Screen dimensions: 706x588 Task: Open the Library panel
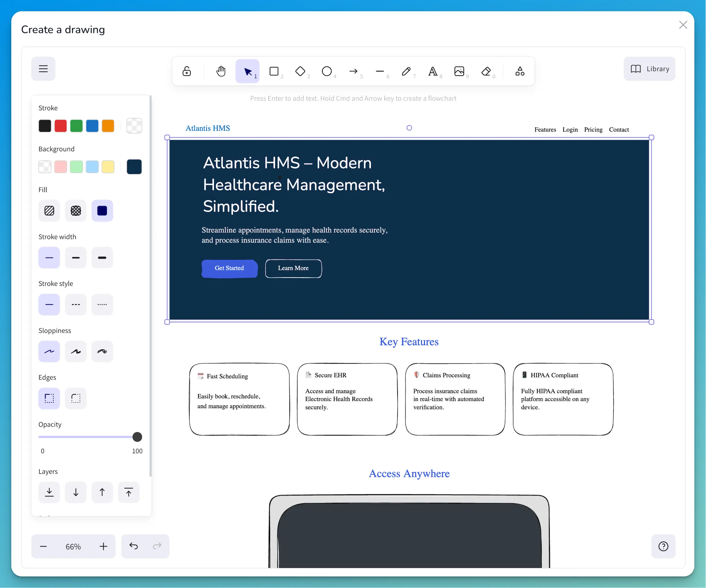click(x=649, y=68)
